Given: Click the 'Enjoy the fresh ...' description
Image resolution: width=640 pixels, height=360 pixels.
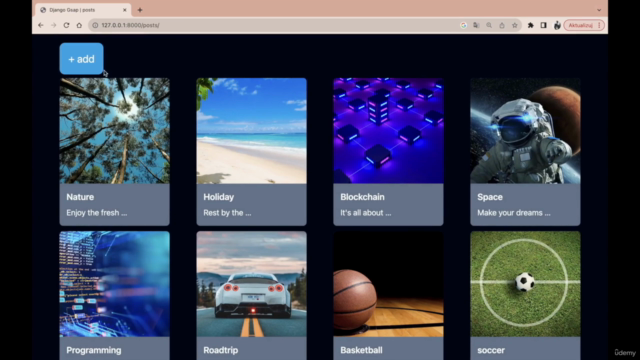Looking at the screenshot, I should (x=97, y=213).
